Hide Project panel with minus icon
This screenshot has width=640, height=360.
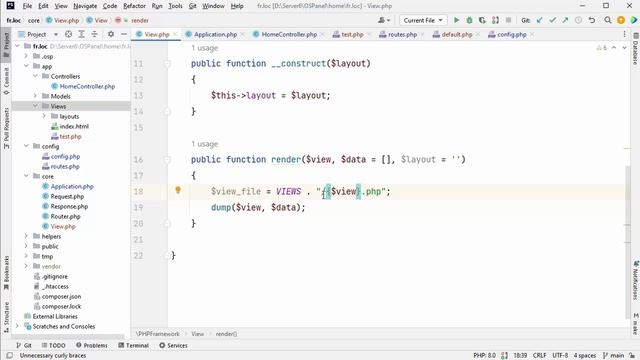click(x=124, y=34)
